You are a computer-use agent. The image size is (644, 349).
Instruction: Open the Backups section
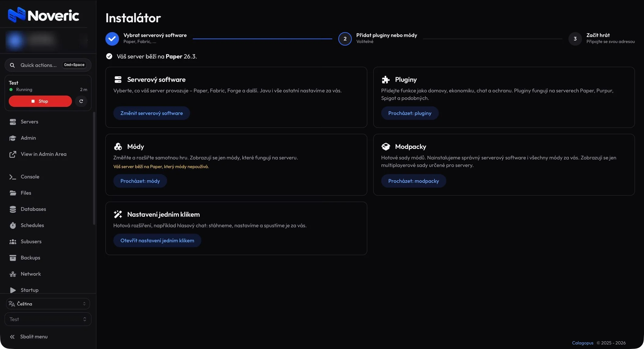click(x=48, y=258)
